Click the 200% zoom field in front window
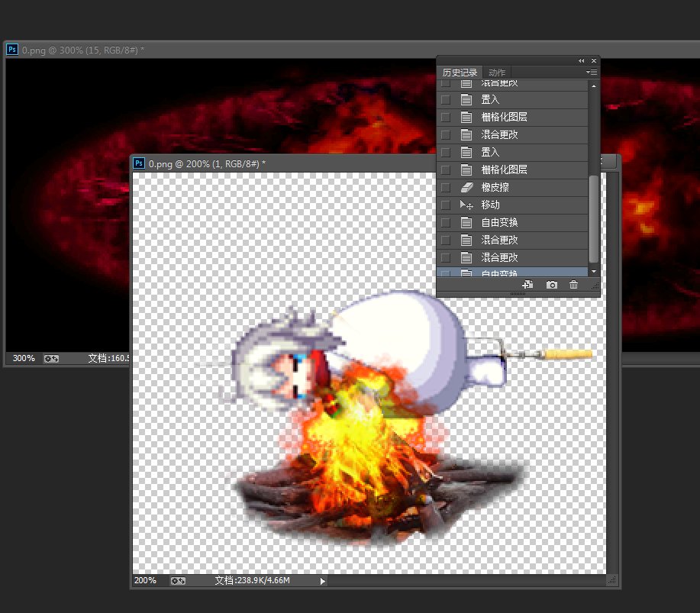This screenshot has width=700, height=613. pos(146,580)
